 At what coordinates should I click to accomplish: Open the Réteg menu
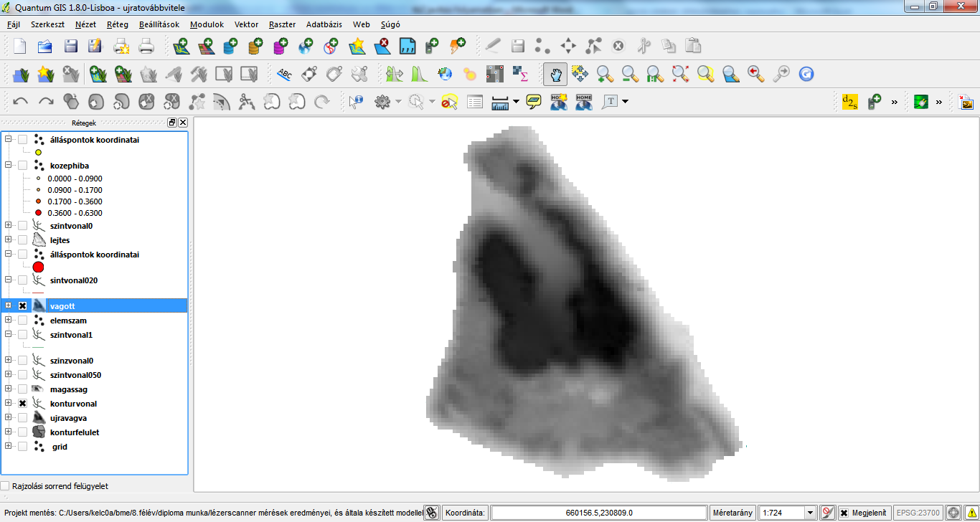[118, 24]
